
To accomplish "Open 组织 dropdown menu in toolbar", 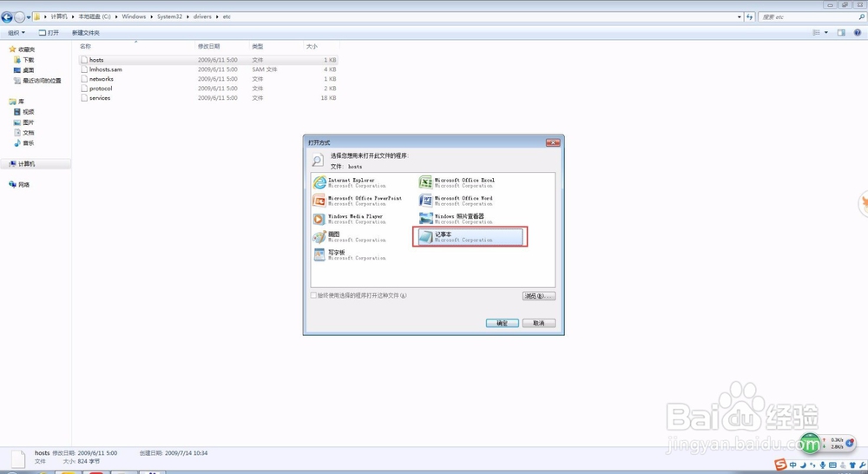I will 16,33.
